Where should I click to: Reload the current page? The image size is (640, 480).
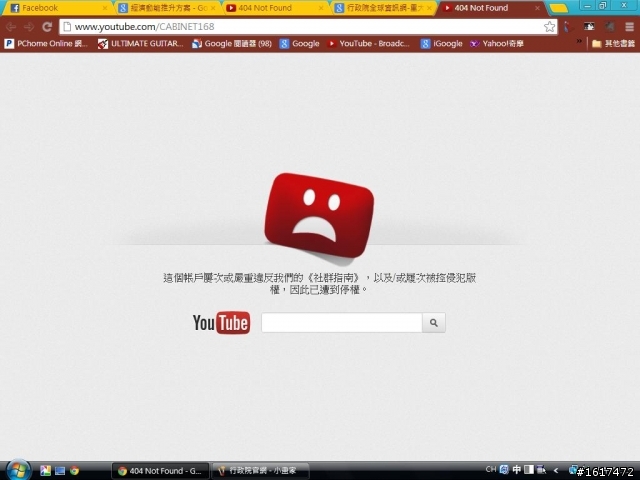[x=47, y=27]
